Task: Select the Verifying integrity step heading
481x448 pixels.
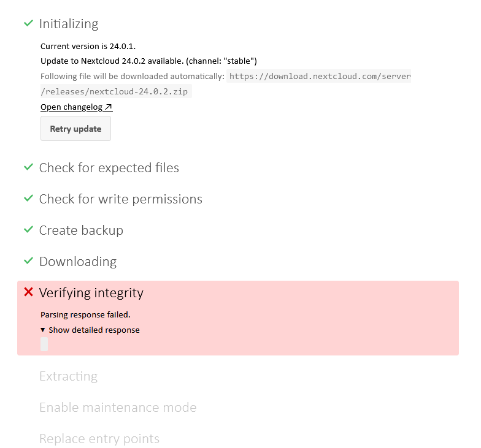Action: [91, 293]
